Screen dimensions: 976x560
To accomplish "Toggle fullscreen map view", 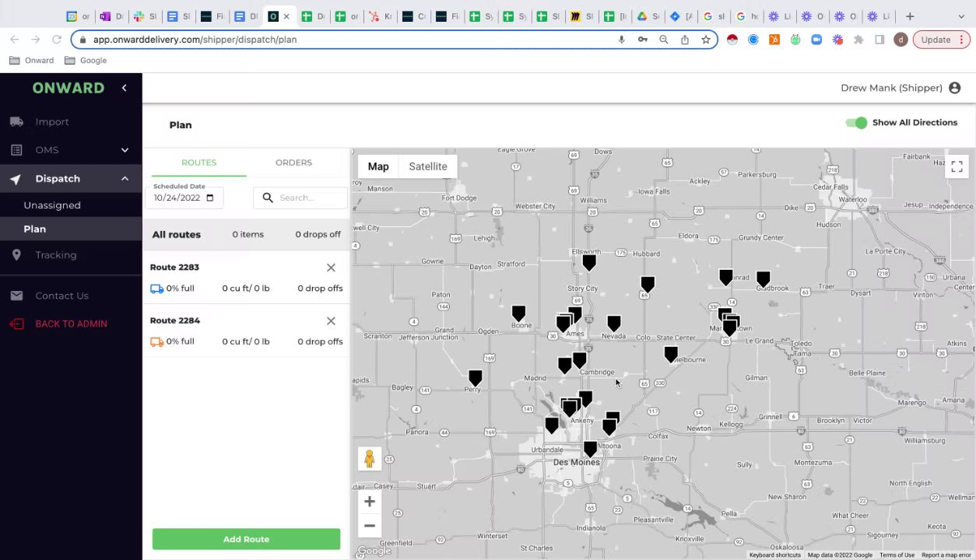I will click(x=957, y=166).
